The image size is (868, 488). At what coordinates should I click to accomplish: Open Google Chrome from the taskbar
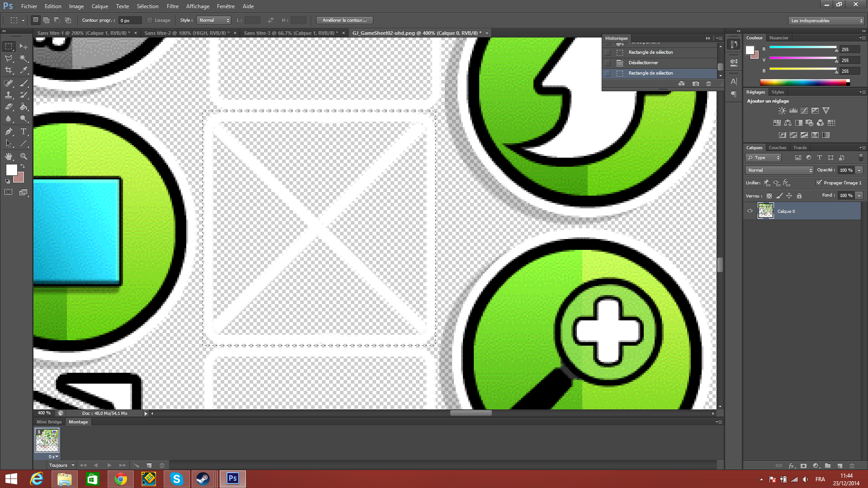coord(120,479)
